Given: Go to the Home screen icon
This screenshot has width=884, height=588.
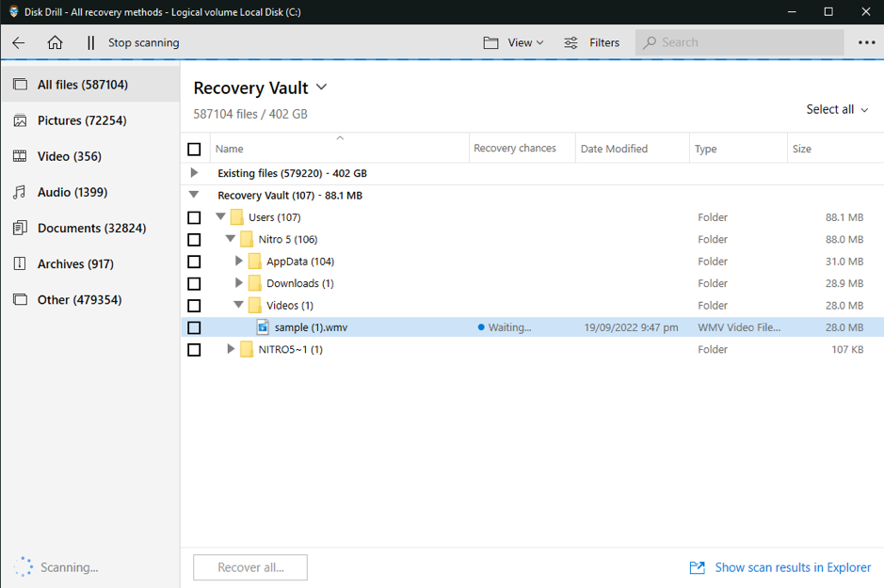Looking at the screenshot, I should tap(56, 42).
